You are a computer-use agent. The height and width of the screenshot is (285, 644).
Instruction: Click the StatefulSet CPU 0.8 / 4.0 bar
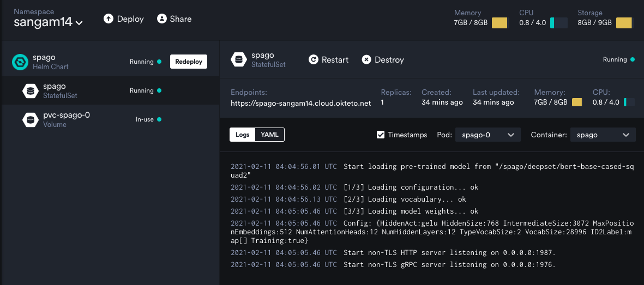click(629, 102)
